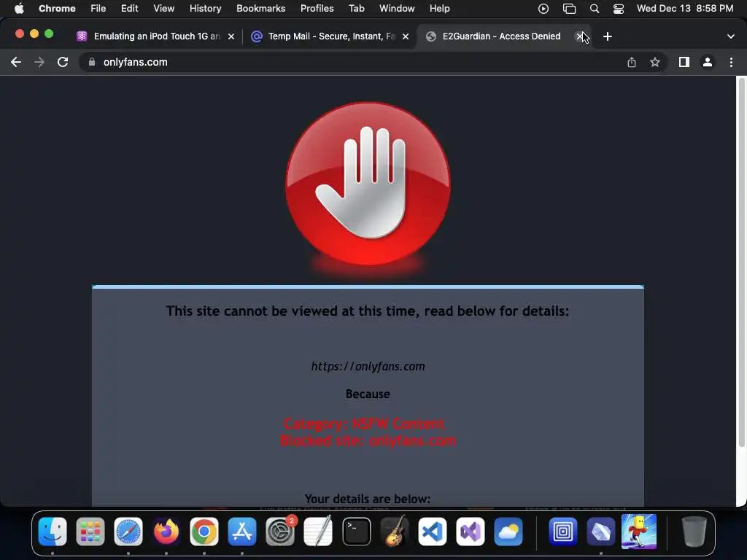View site info via lock icon
This screenshot has height=560, width=747.
[92, 62]
